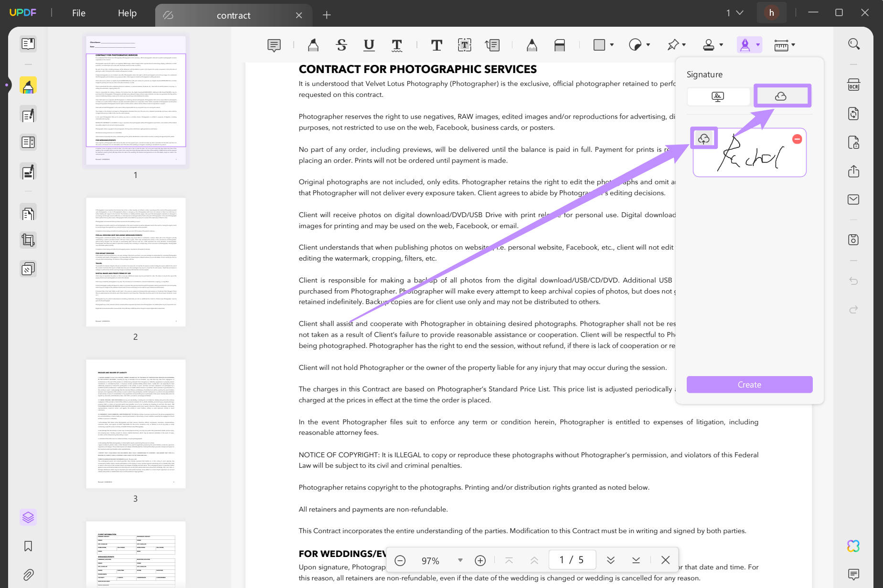Open the Search panel
Viewport: 883px width, 588px height.
(854, 43)
